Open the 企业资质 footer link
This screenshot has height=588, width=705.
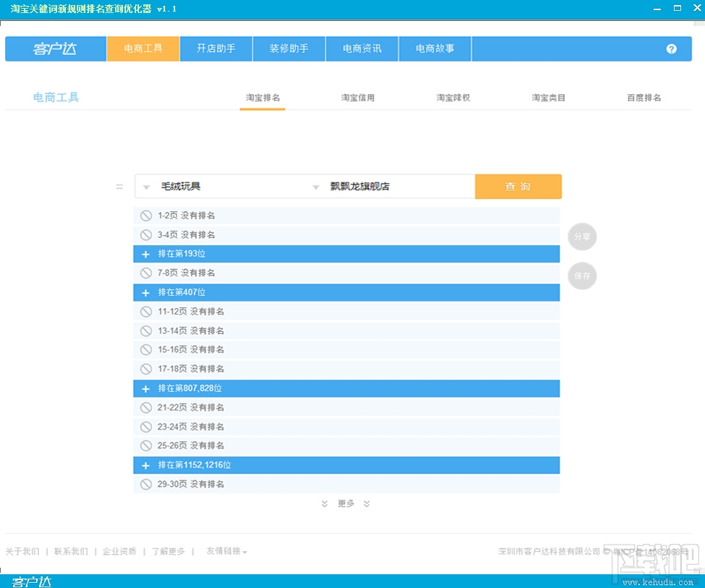click(119, 552)
